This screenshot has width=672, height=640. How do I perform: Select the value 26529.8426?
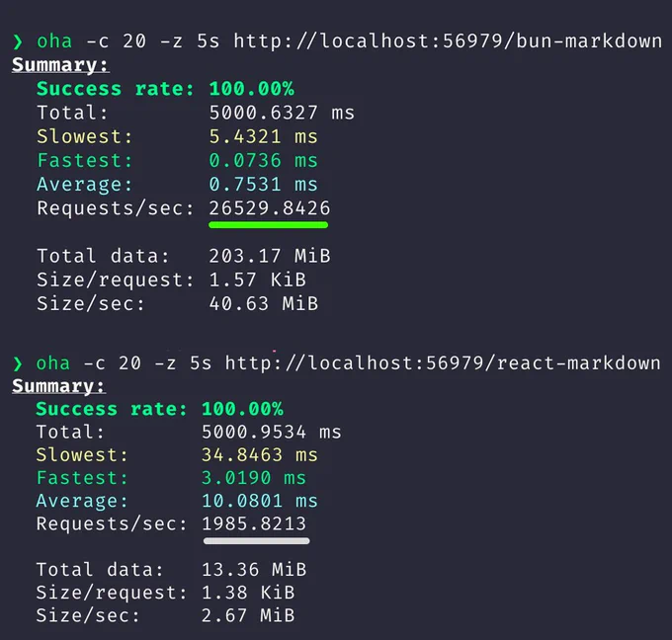tap(270, 208)
